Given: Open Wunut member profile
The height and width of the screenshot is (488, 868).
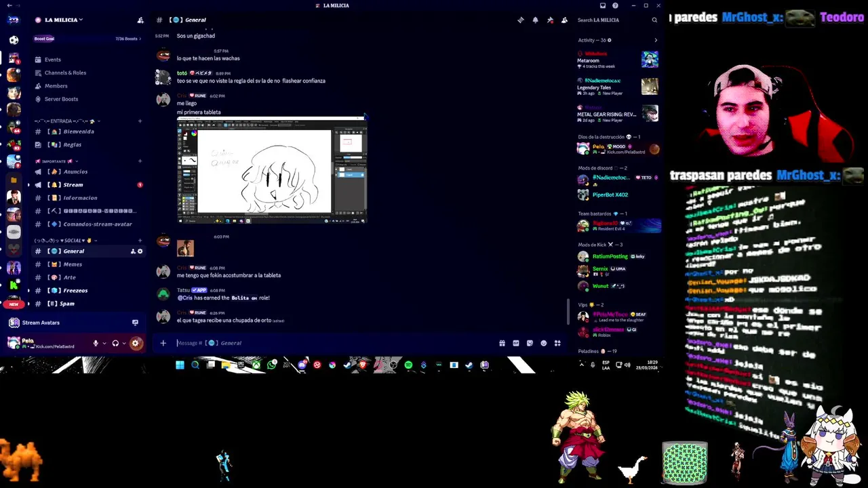Looking at the screenshot, I should click(617, 286).
